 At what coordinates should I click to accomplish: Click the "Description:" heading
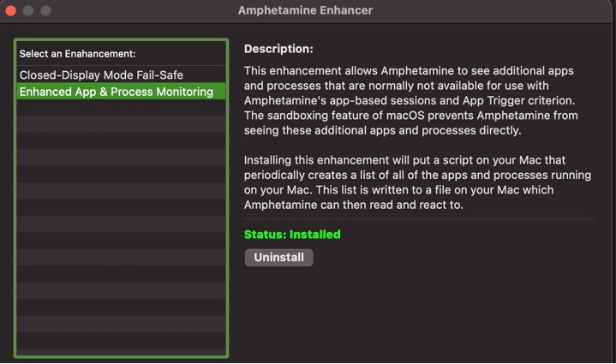tap(278, 49)
